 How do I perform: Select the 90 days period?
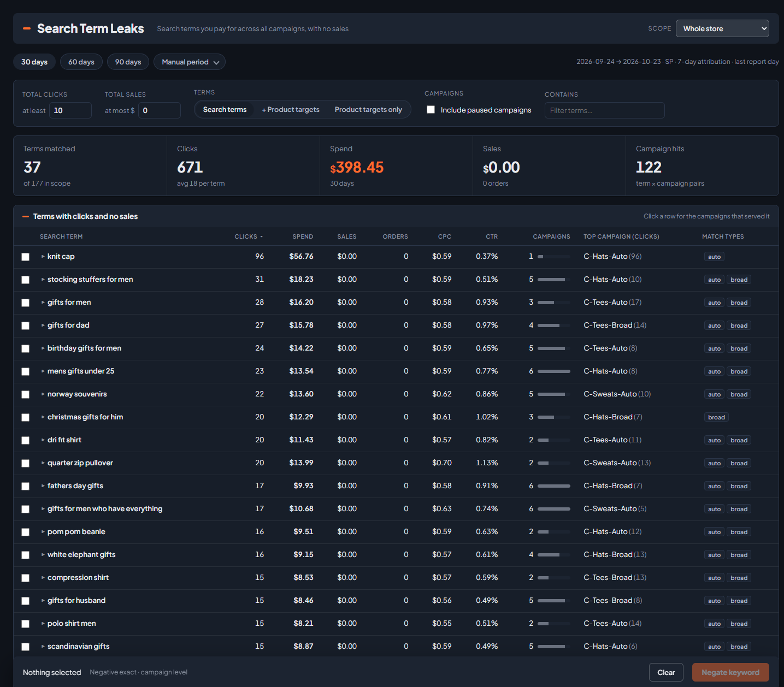(128, 62)
